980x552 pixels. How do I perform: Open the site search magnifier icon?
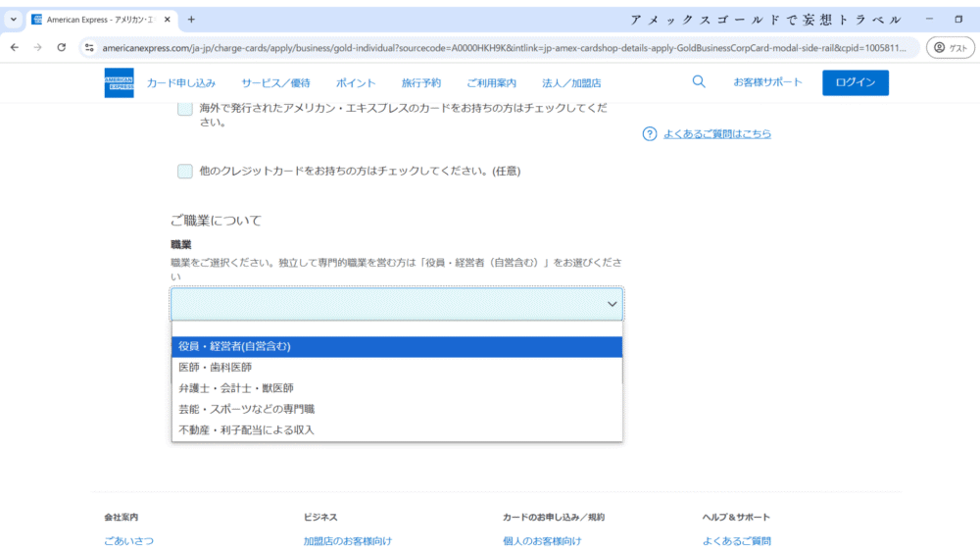(x=699, y=82)
